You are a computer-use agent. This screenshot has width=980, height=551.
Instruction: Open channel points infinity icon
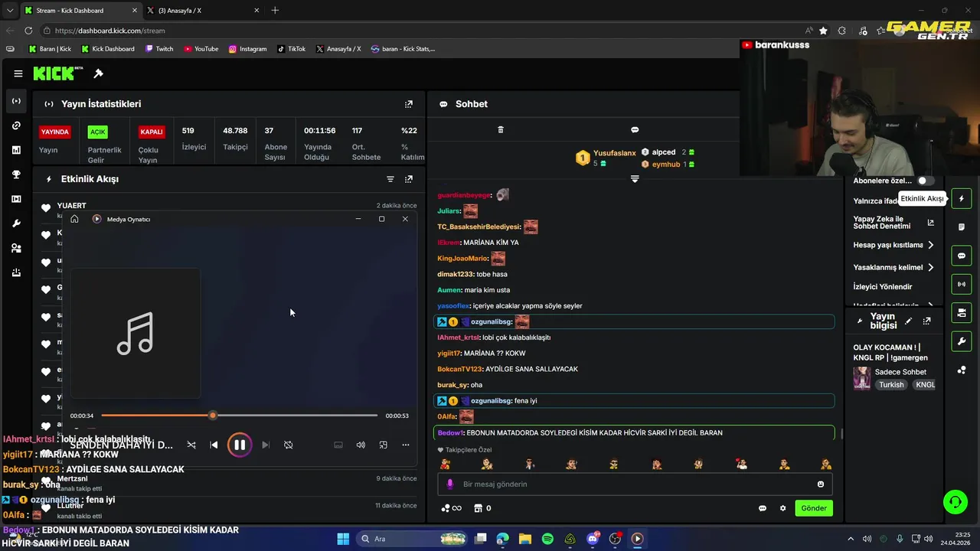[452, 508]
